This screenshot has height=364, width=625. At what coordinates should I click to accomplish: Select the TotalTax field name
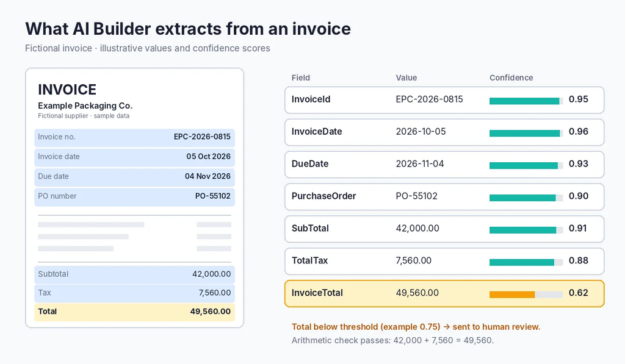coord(309,260)
